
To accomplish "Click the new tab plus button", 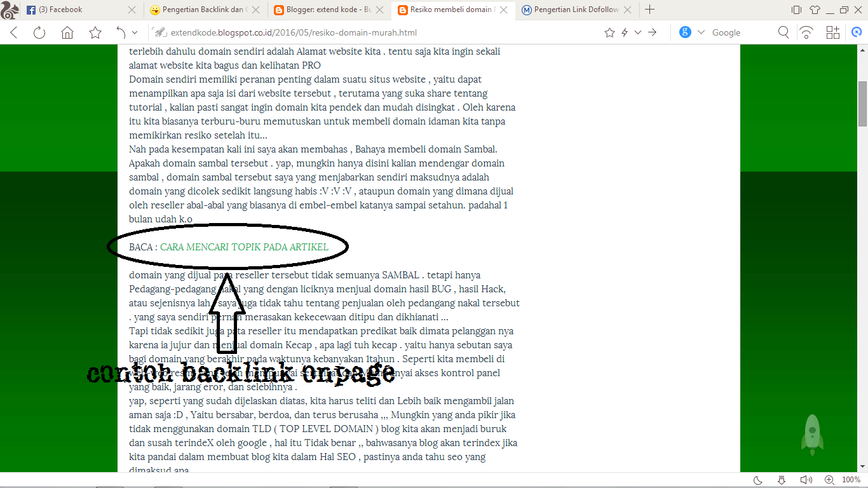I will tap(649, 9).
